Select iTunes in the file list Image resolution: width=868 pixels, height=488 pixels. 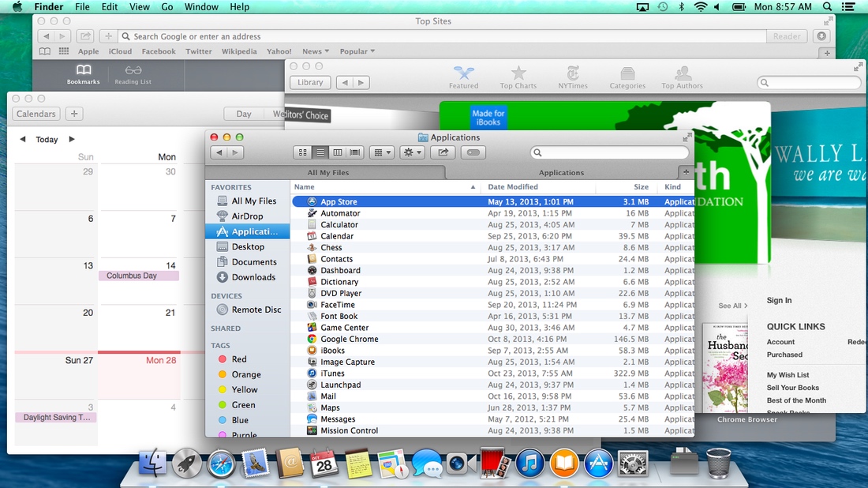[492, 374]
